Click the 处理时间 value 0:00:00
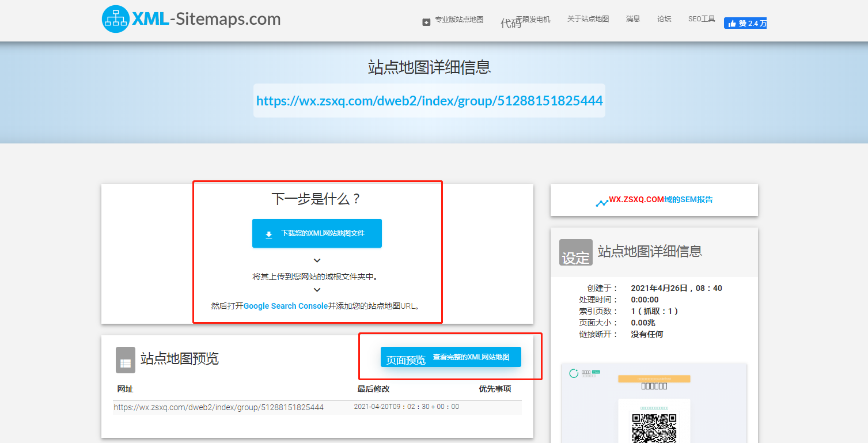This screenshot has height=443, width=868. pyautogui.click(x=645, y=300)
